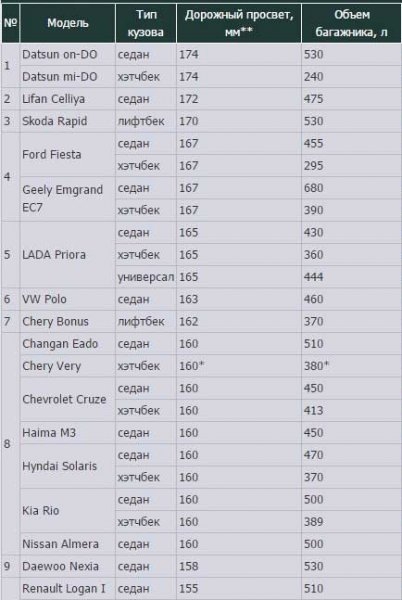This screenshot has width=402, height=600.
Task: Select the VW Polo model cell
Action: 67,299
